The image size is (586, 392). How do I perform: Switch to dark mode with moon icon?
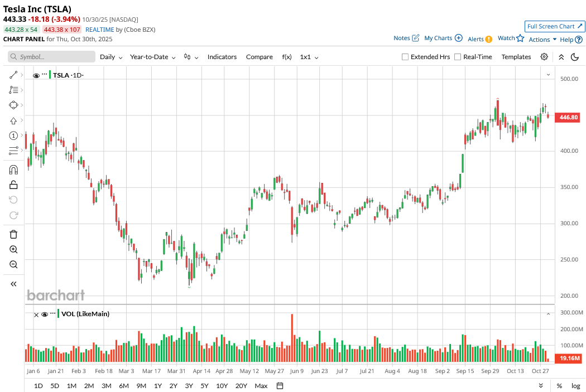click(x=575, y=57)
